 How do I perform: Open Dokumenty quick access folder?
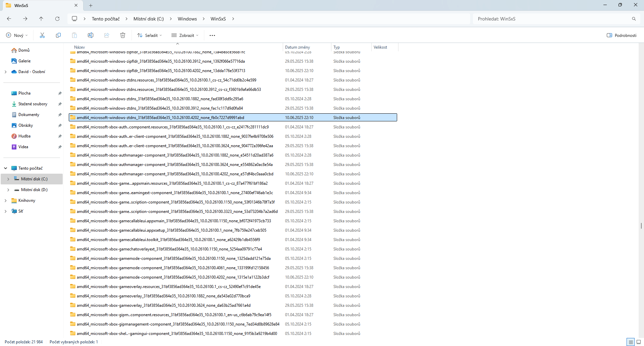coord(29,115)
